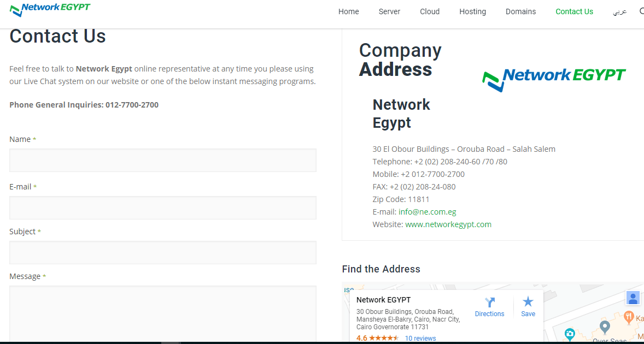
Task: Click the map card address text
Action: 408,319
